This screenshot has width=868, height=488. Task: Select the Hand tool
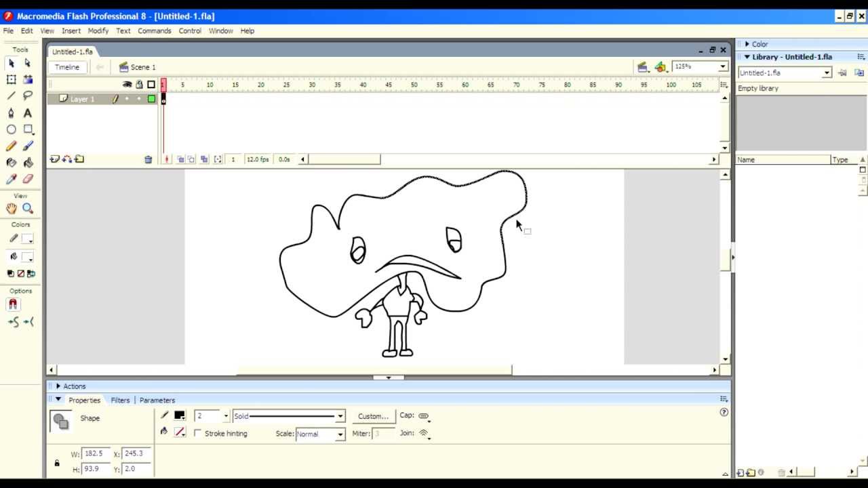[11, 209]
